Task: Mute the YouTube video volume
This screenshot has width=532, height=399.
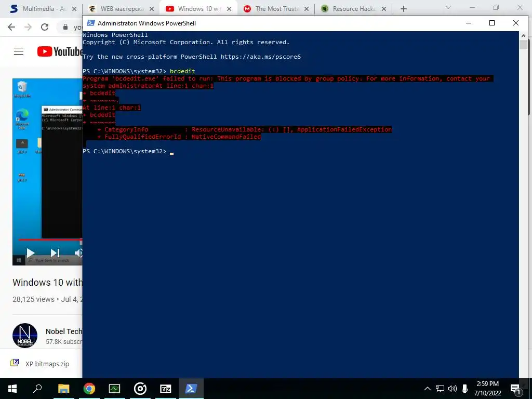Action: [x=78, y=253]
